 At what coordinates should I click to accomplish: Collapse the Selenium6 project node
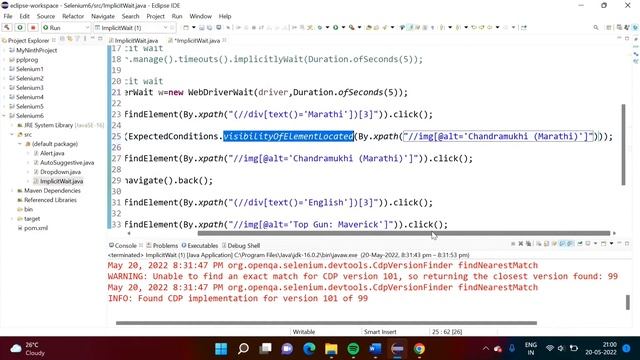(x=4, y=116)
